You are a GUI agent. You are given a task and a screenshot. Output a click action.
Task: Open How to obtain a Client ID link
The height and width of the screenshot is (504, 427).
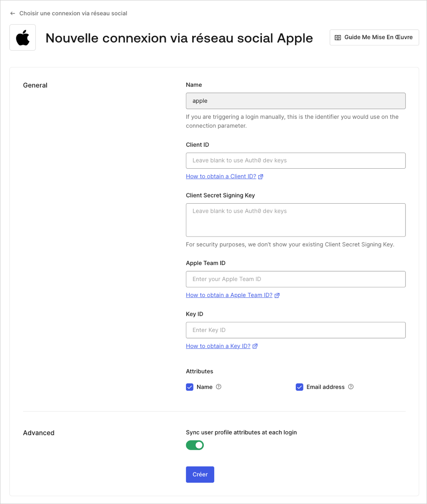pyautogui.click(x=221, y=177)
